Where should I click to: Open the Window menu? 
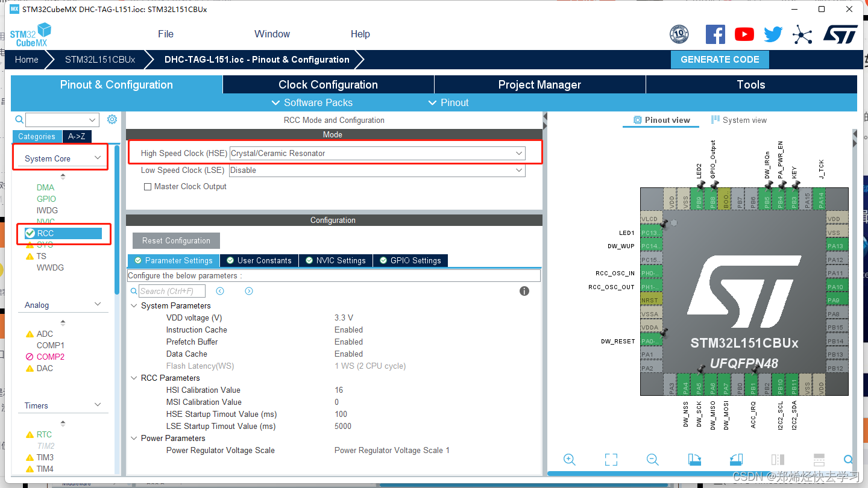tap(272, 34)
